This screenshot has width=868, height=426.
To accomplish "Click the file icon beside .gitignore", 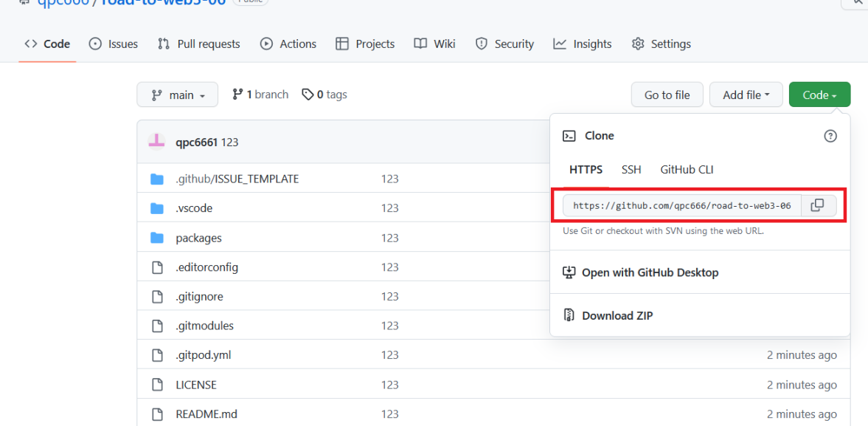I will (x=158, y=296).
